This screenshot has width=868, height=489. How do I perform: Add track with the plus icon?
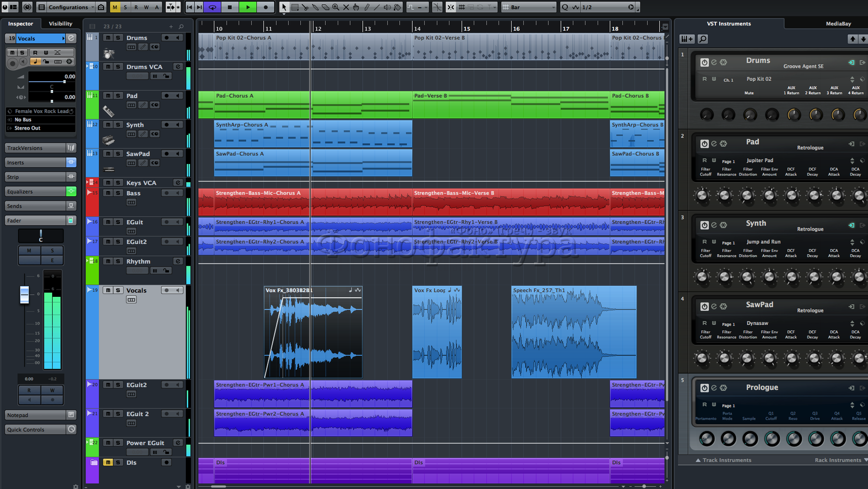pos(171,27)
